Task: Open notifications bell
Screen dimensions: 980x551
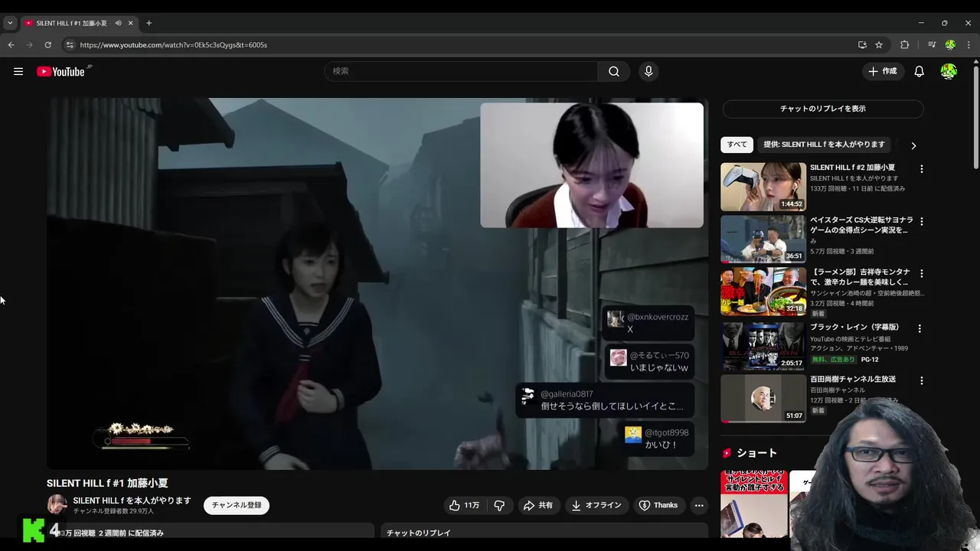Action: 919,71
